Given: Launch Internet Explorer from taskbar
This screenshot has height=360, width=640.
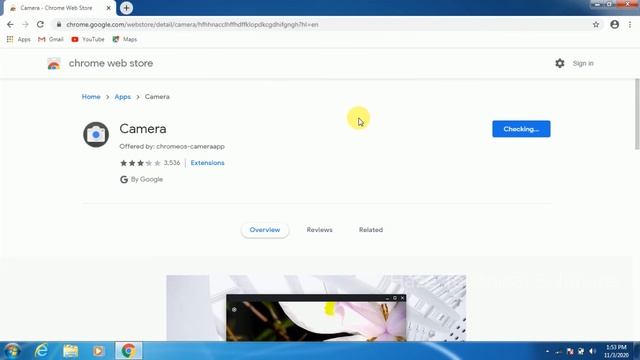Looking at the screenshot, I should (42, 351).
